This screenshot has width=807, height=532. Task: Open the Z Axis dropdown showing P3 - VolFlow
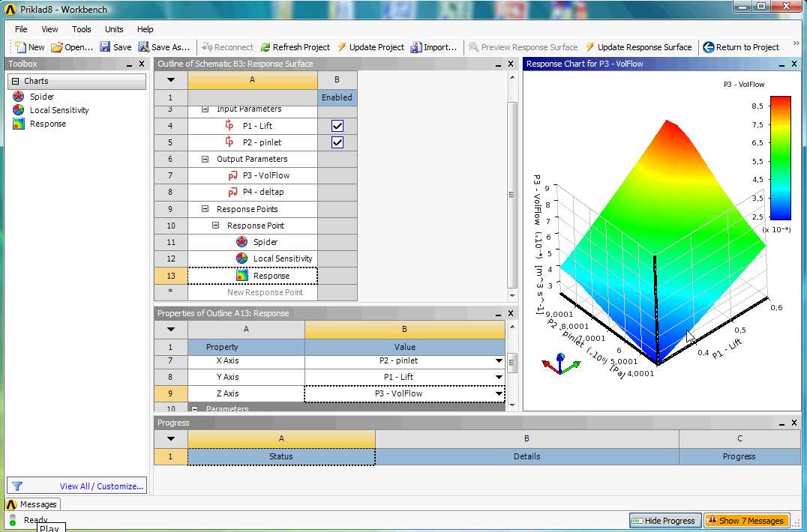pyautogui.click(x=499, y=393)
